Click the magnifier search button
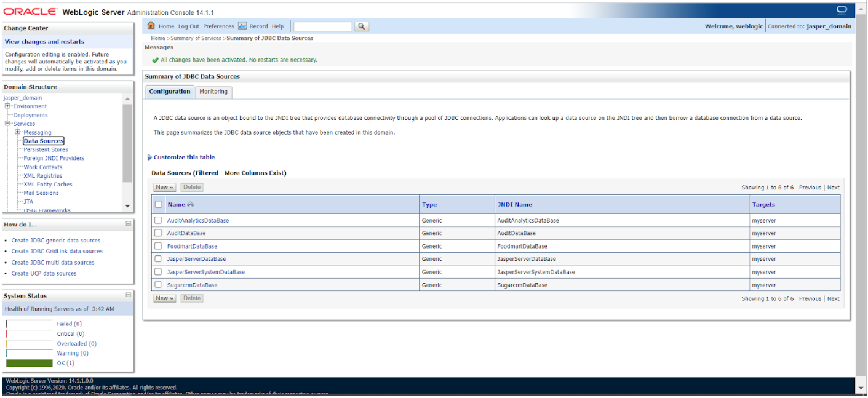Image resolution: width=868 pixels, height=398 pixels. (362, 26)
